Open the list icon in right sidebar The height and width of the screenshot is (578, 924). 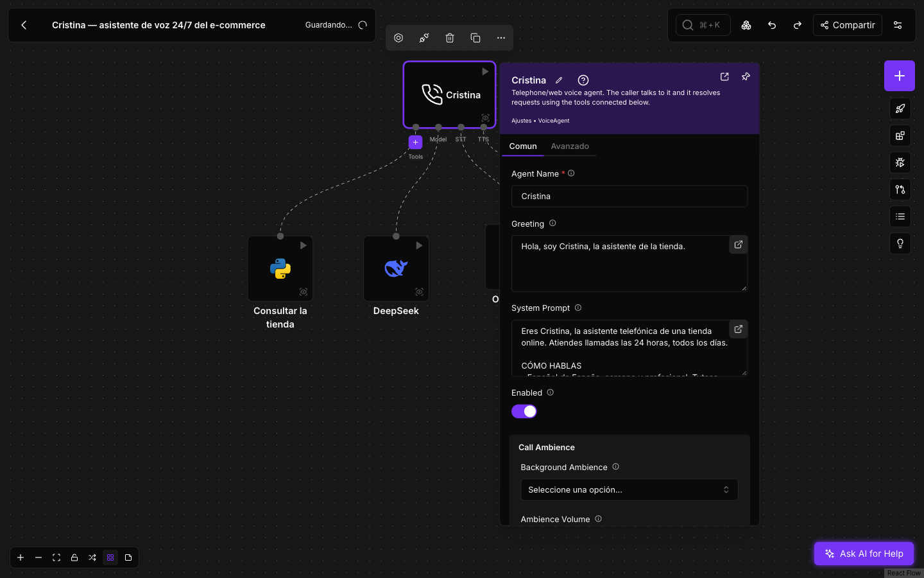(900, 216)
